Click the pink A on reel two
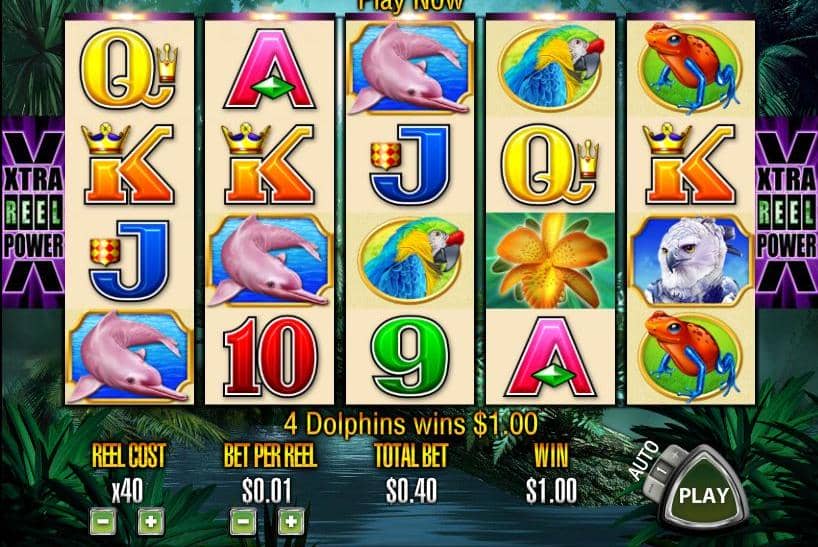This screenshot has width=818, height=547. point(270,69)
